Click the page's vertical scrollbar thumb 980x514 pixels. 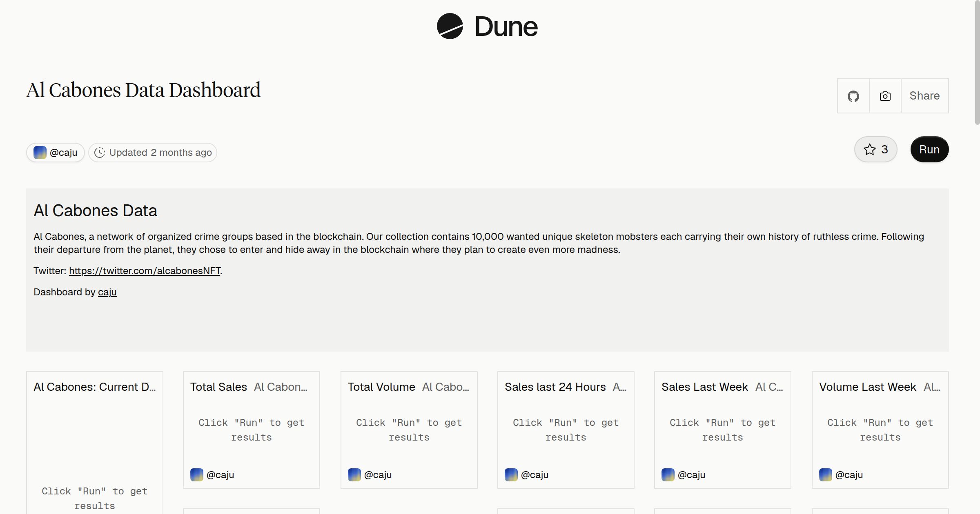click(977, 63)
